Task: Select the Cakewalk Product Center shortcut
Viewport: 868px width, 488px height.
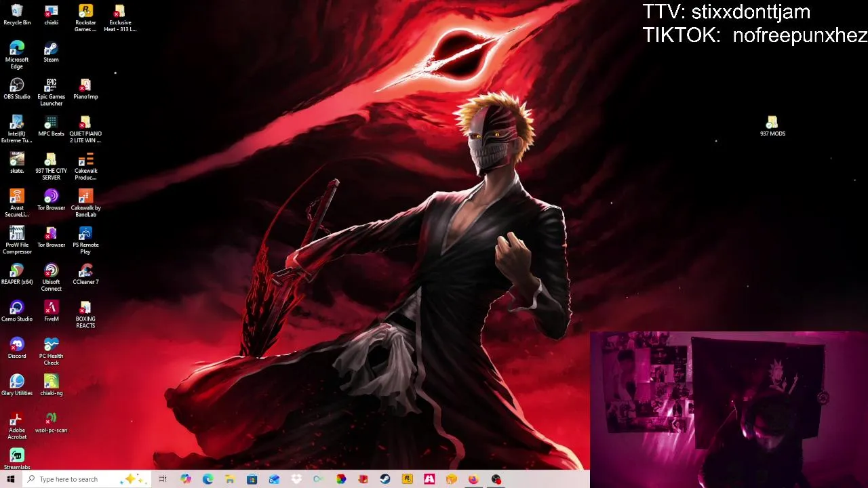Action: click(x=85, y=167)
